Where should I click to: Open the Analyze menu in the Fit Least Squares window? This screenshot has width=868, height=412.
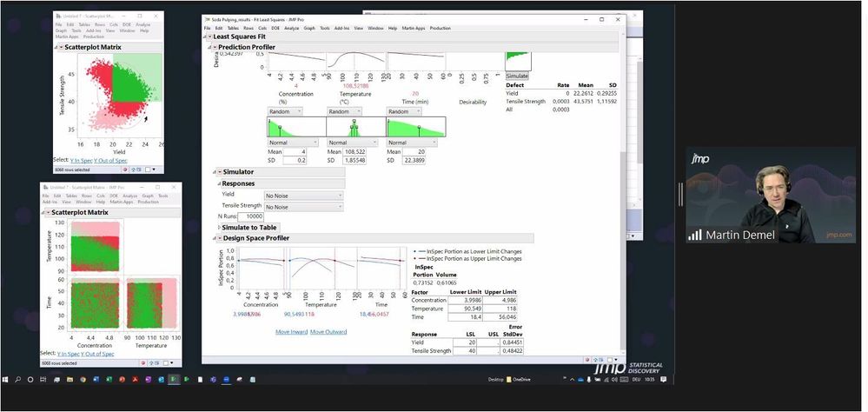(x=292, y=28)
